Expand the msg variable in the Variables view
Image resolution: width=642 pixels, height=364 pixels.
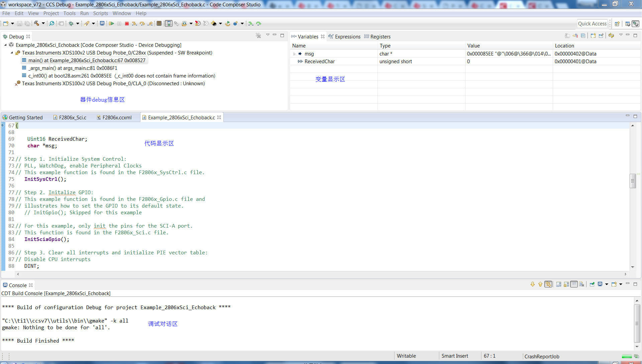pyautogui.click(x=294, y=54)
